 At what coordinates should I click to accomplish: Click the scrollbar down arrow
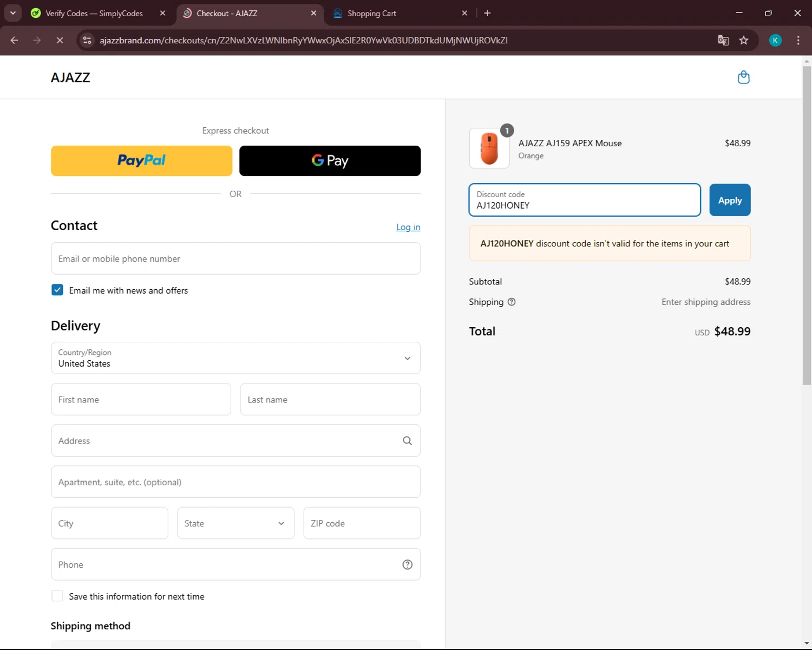(807, 643)
